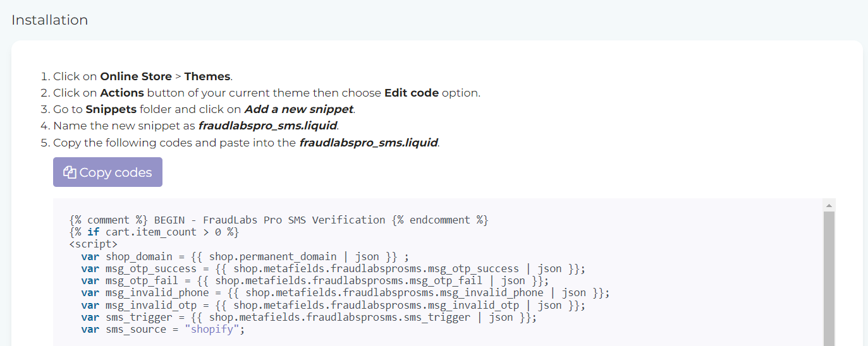Click the BEGIN FraudLabs Pro comment line

(x=279, y=220)
